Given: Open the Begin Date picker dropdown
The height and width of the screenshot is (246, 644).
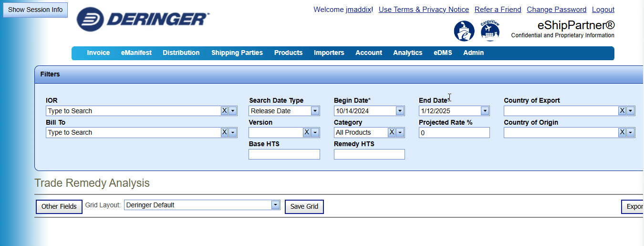Looking at the screenshot, I should tap(400, 111).
